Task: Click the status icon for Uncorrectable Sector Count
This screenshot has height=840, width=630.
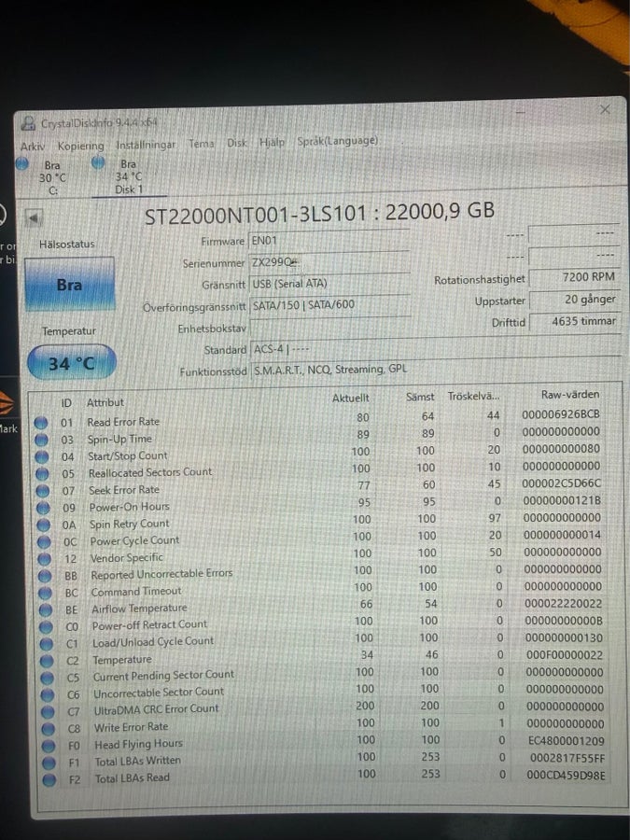Action: coord(48,695)
